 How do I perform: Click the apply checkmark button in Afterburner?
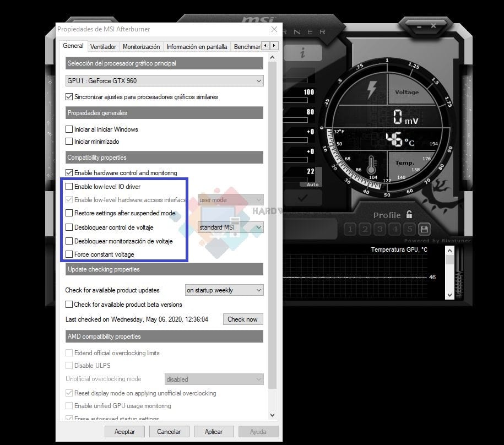[x=303, y=198]
